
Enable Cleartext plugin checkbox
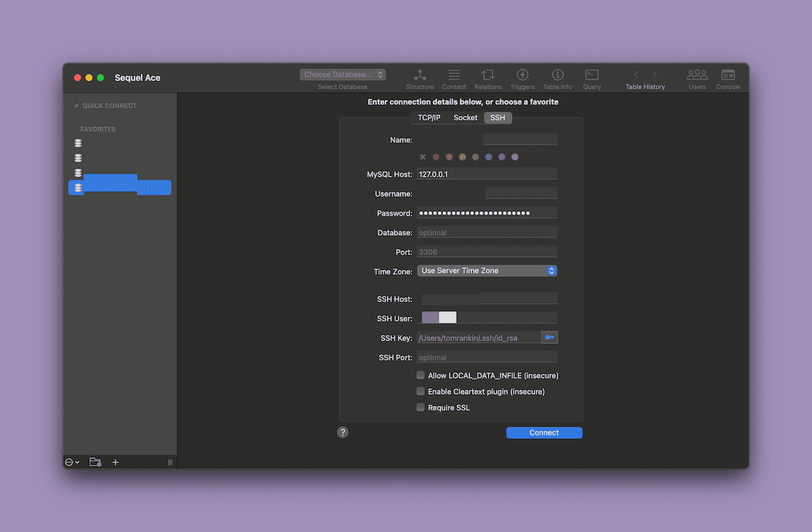(421, 391)
